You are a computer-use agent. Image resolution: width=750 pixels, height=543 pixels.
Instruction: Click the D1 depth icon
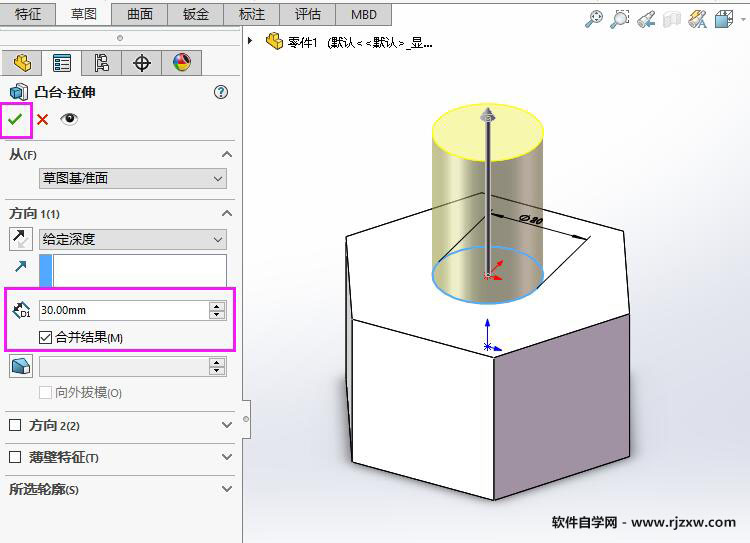click(x=21, y=310)
